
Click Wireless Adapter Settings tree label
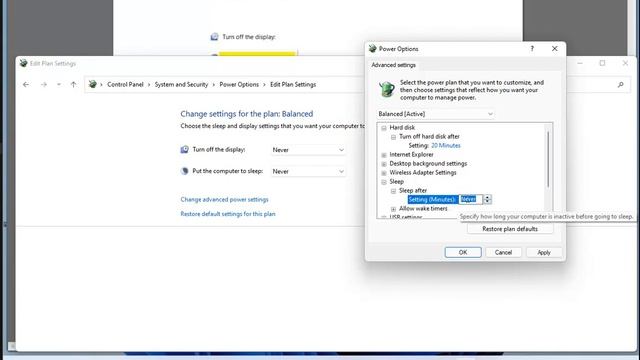coord(423,173)
